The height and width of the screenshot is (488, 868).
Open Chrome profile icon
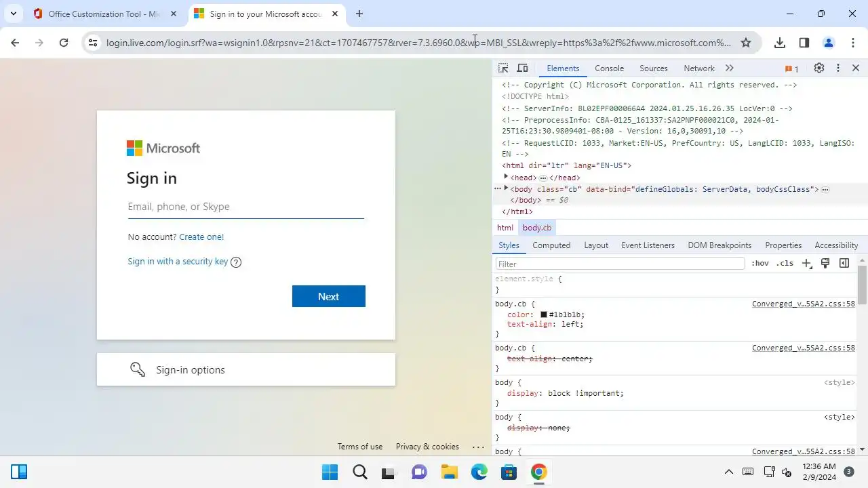coord(829,43)
